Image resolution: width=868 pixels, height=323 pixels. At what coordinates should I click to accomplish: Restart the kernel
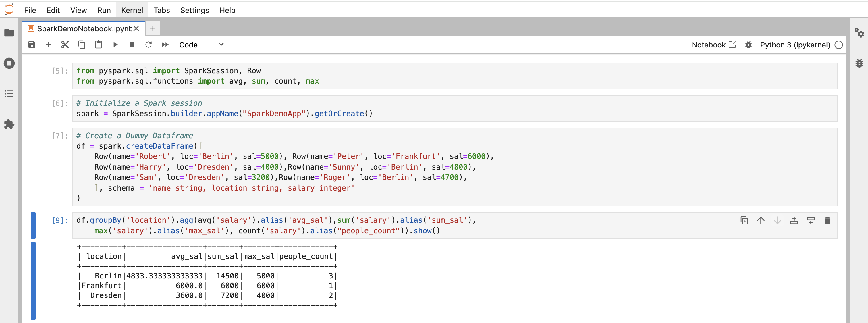coord(148,44)
